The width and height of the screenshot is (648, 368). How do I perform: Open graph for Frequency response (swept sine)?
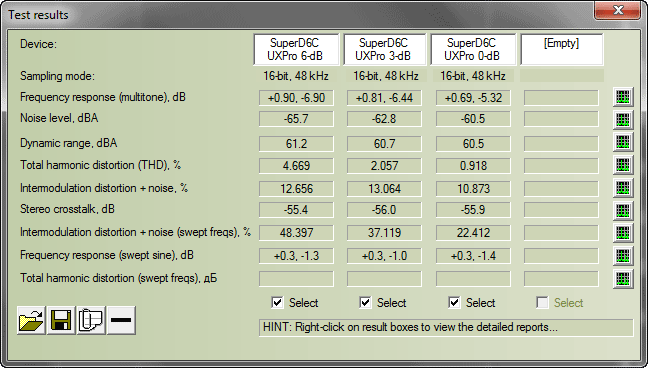(x=623, y=256)
